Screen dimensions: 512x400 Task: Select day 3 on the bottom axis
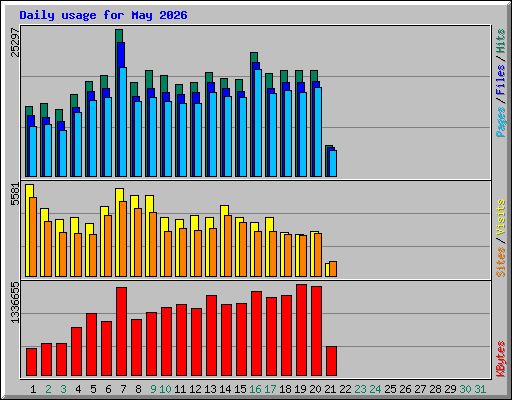tap(63, 389)
